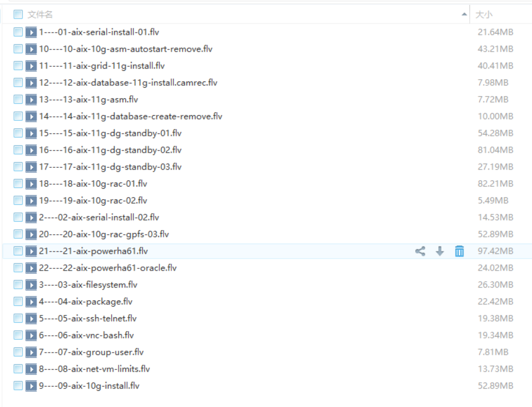Image resolution: width=532 pixels, height=407 pixels.
Task: Open file 4----04-aix-package.flv
Action: [x=85, y=302]
